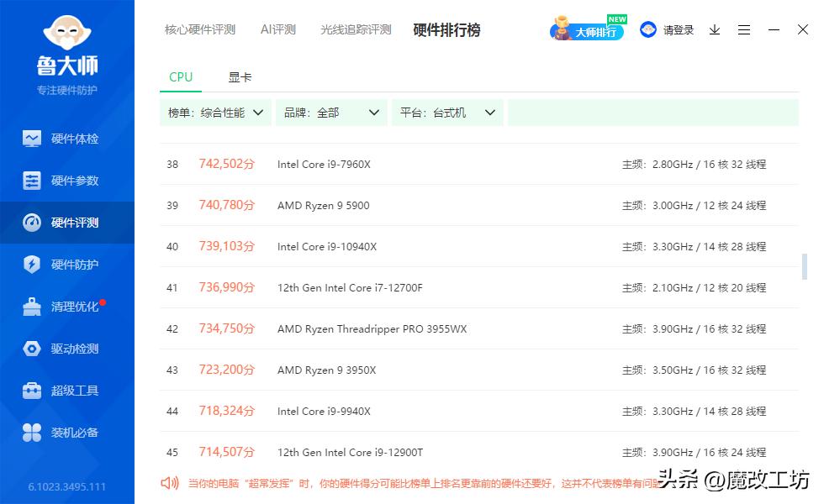Select the AI评测 menu item
The width and height of the screenshot is (824, 504).
coord(277,29)
